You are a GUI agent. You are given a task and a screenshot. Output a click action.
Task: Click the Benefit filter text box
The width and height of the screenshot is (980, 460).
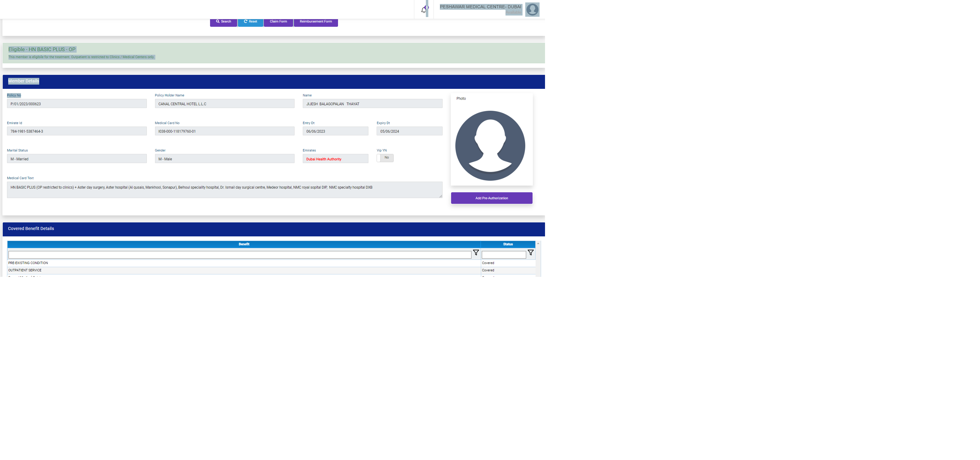coord(240,255)
